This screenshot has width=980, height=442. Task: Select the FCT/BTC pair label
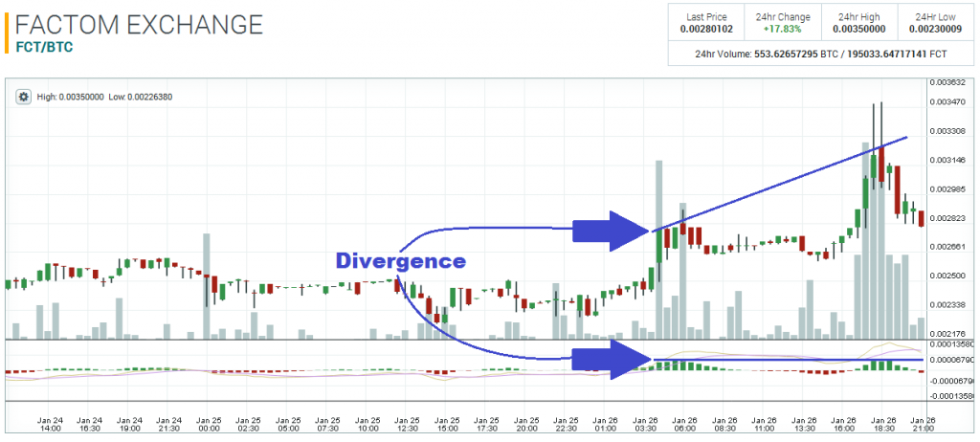(43, 48)
